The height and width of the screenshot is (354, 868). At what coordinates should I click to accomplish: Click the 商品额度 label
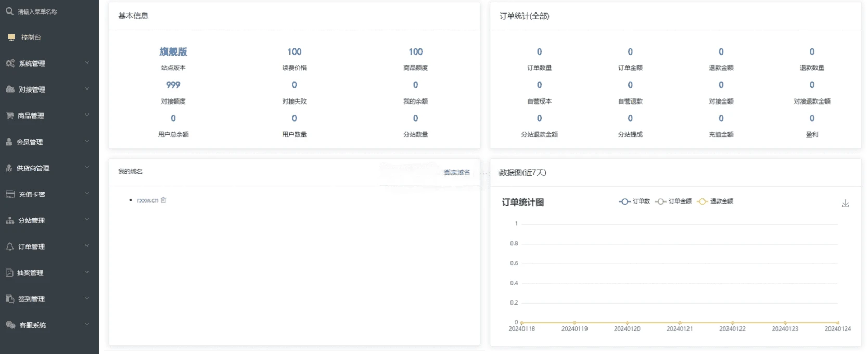(415, 68)
